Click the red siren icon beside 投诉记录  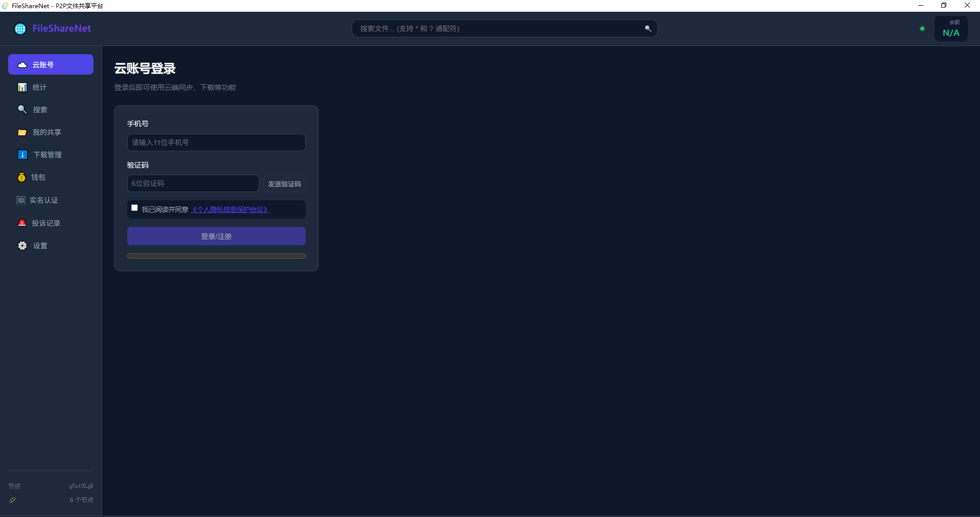tap(22, 223)
